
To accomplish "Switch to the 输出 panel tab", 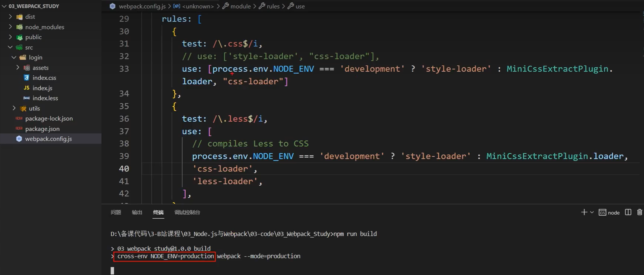I will click(137, 212).
